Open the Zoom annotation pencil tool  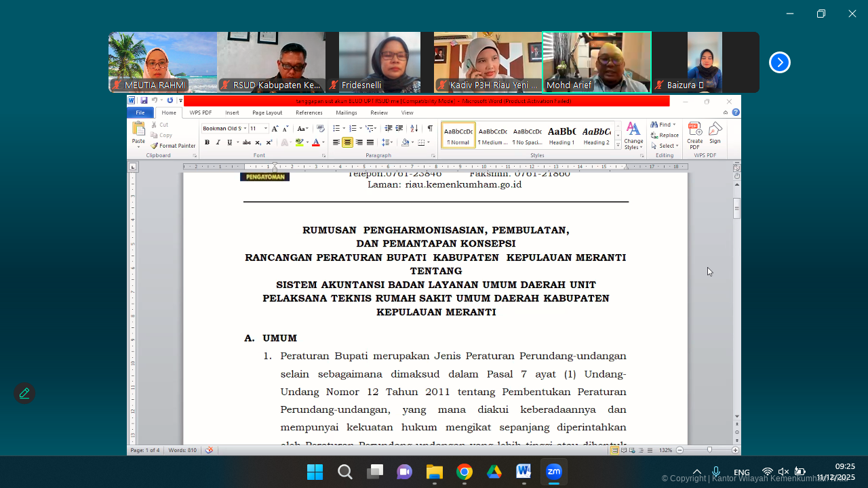pos(24,393)
